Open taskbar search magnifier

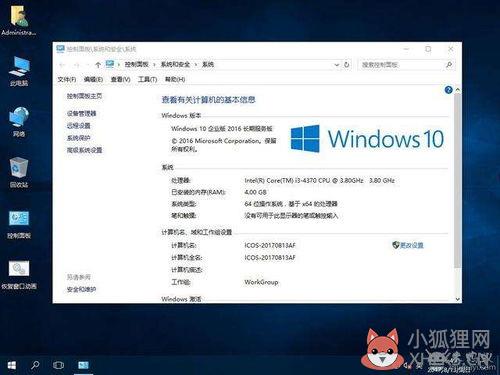[x=35, y=365]
